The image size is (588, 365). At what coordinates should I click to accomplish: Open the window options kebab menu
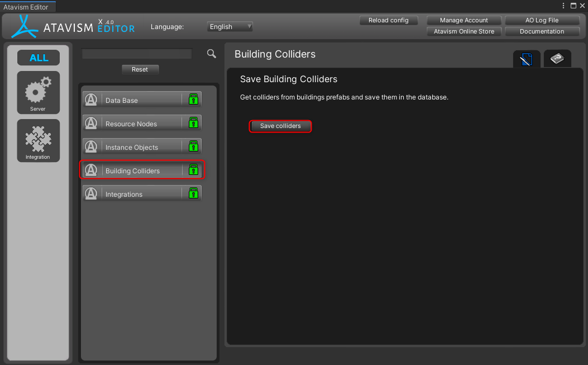coord(563,6)
